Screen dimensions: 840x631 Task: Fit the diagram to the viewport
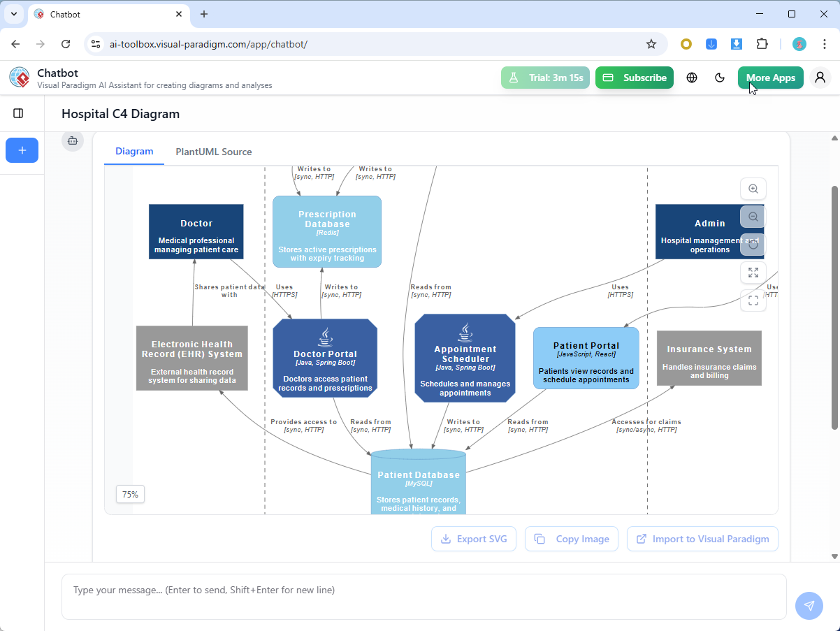click(753, 300)
